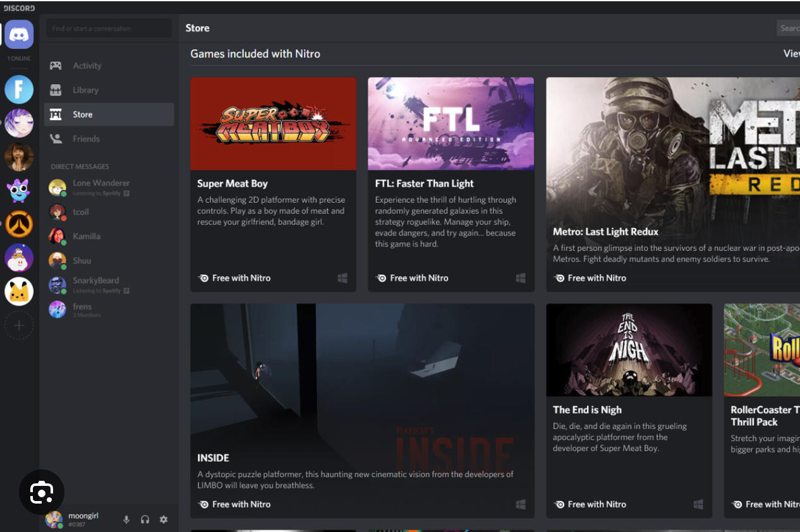Click the Google Lens camera icon

41,492
